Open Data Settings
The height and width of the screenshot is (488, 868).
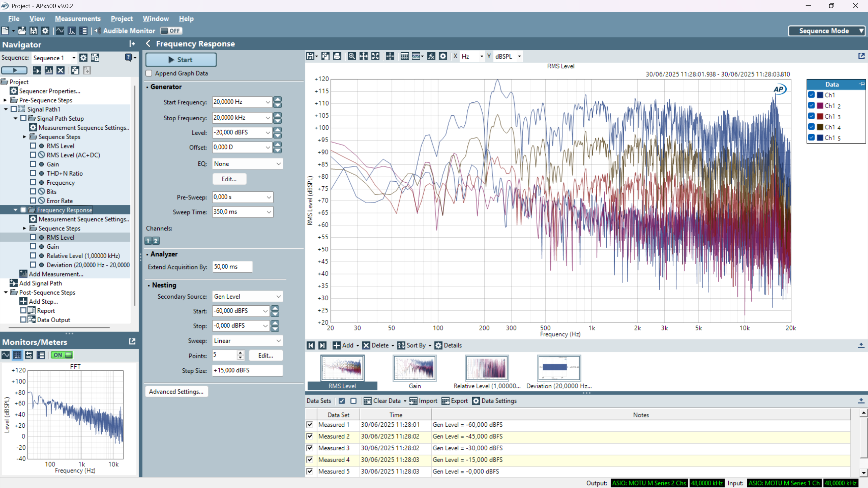pyautogui.click(x=494, y=401)
